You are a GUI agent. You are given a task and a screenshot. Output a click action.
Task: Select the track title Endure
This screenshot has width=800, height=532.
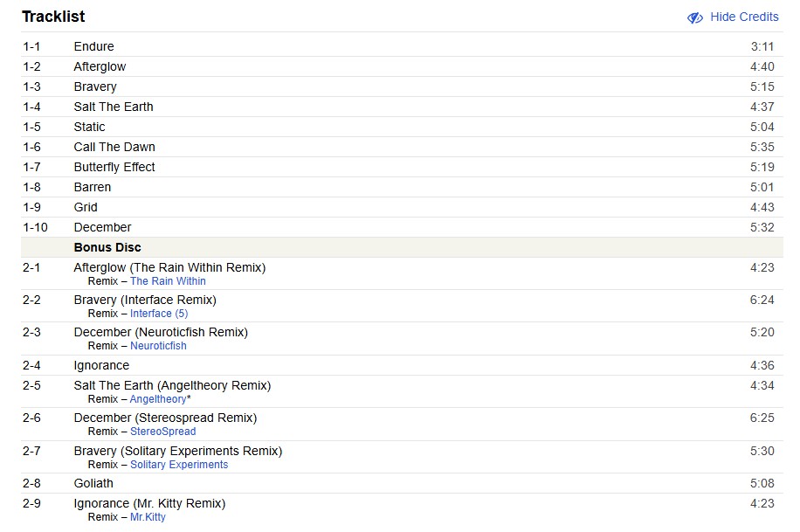[93, 46]
